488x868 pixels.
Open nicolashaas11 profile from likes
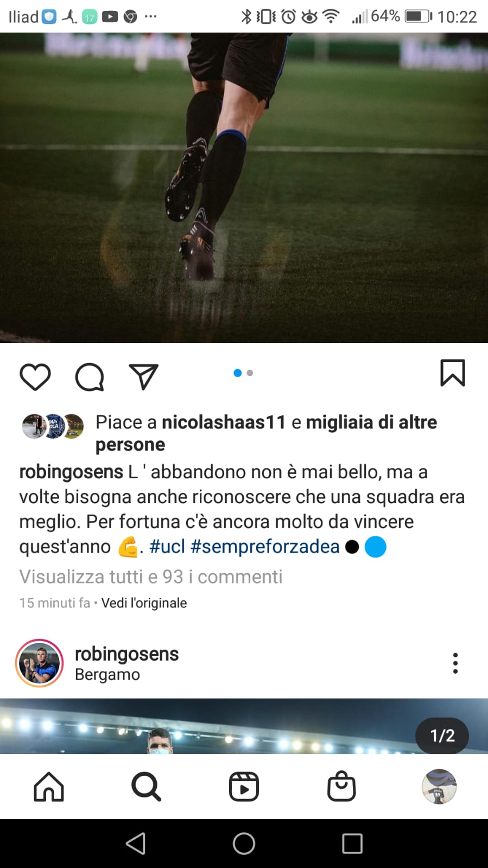pos(224,422)
